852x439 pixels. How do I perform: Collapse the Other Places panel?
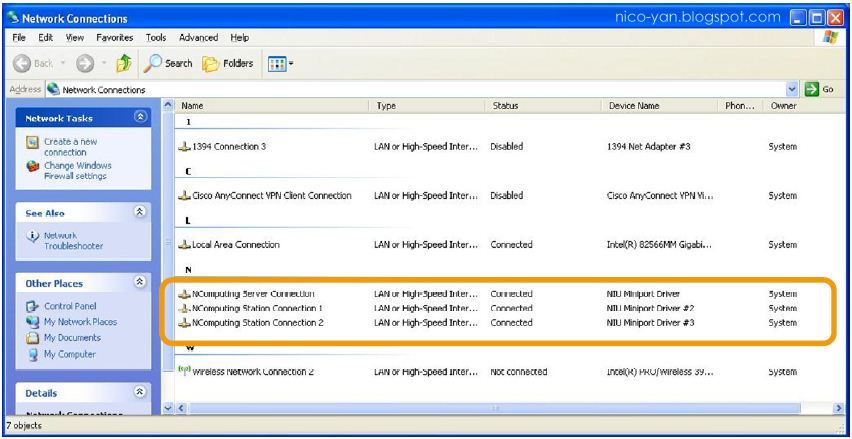[x=140, y=281]
